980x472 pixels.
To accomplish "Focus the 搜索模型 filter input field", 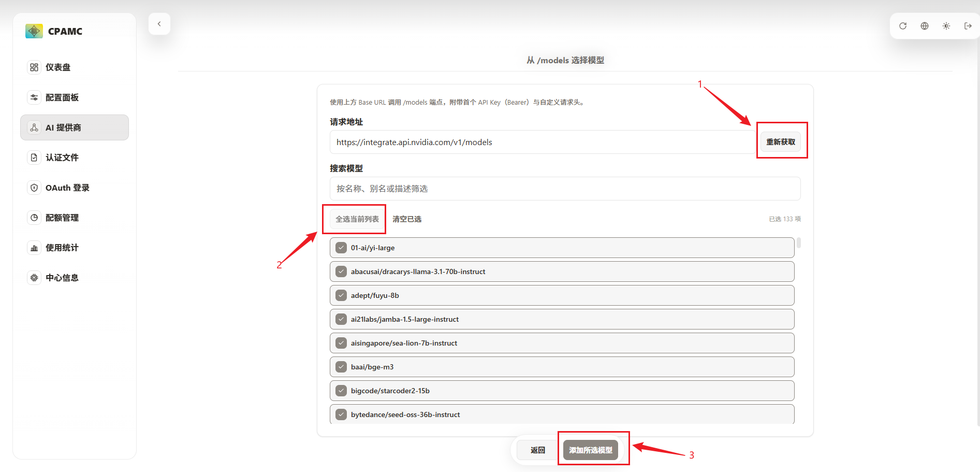I will point(565,189).
